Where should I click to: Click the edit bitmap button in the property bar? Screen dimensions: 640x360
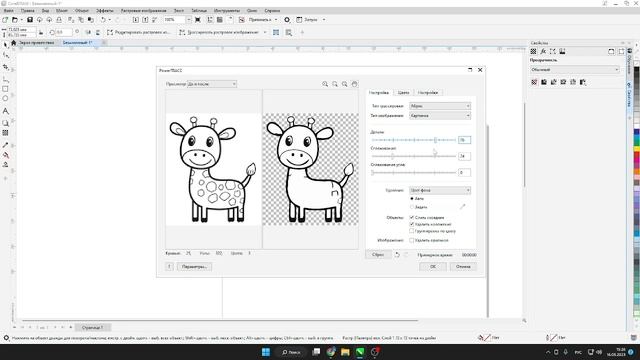click(138, 32)
